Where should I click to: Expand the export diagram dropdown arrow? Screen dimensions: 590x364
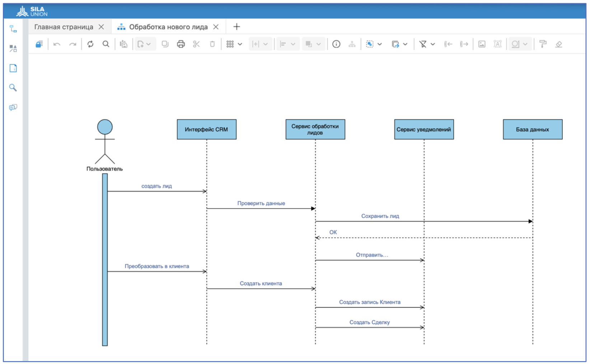click(405, 44)
